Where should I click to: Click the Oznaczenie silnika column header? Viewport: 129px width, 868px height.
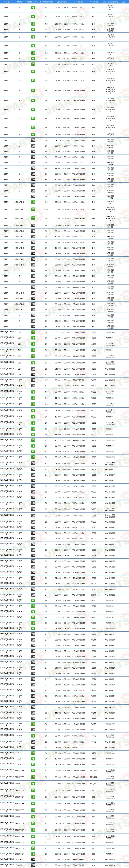111,2
